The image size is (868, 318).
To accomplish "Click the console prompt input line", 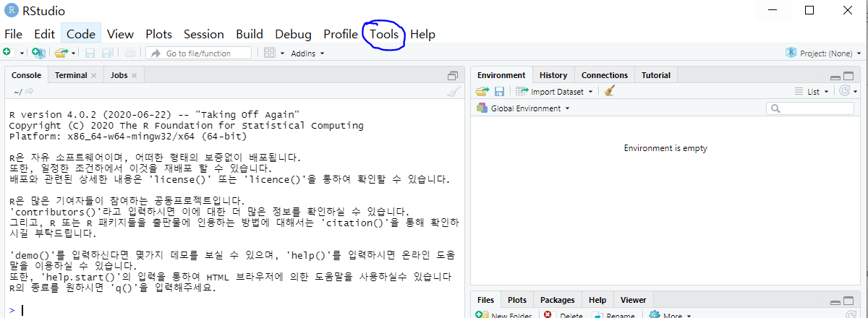I will click(x=239, y=310).
